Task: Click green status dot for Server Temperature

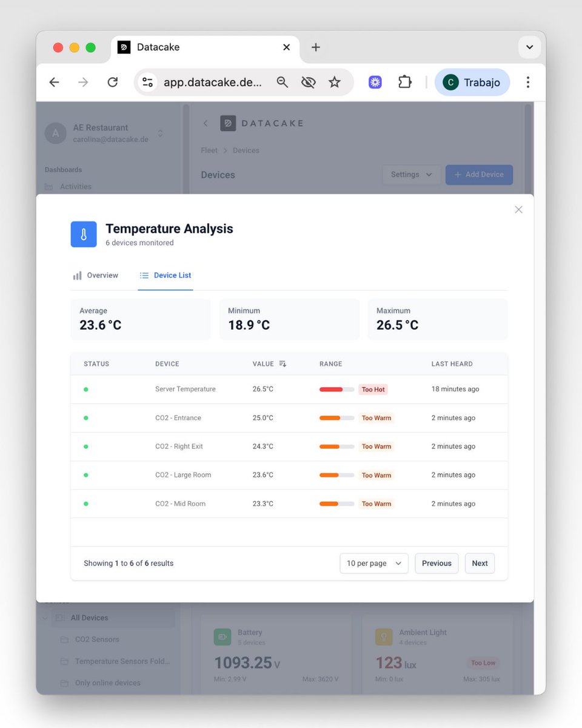Action: click(86, 389)
